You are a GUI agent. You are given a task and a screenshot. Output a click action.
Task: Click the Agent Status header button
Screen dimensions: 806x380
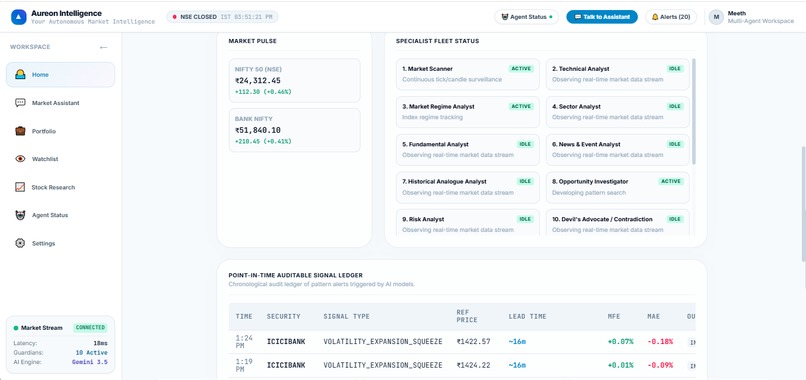pyautogui.click(x=526, y=17)
